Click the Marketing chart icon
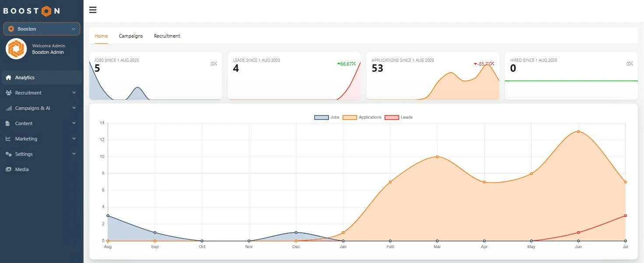 [x=8, y=139]
